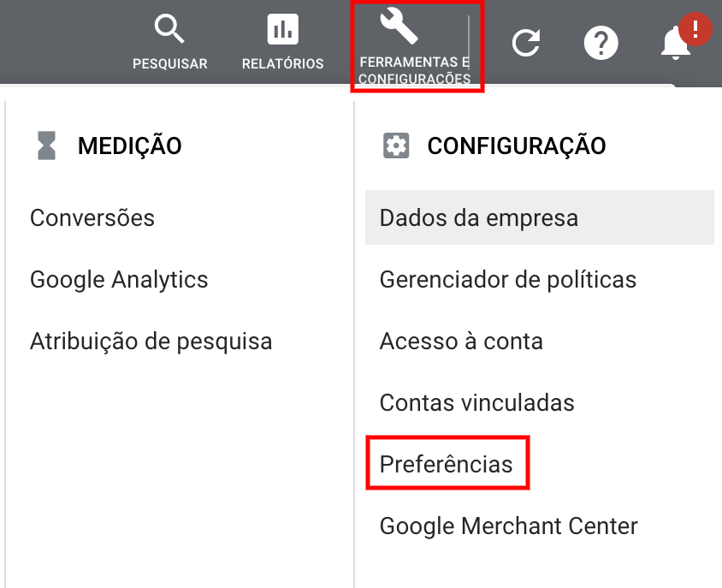Open Contas vinculadas
This screenshot has width=722, height=588.
tap(476, 402)
